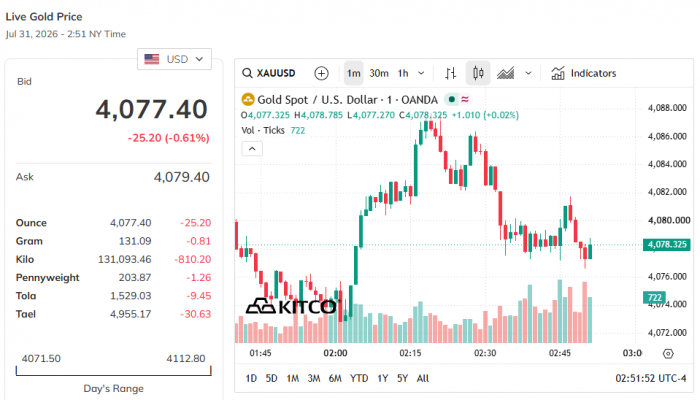Open Indicators panel
The height and width of the screenshot is (400, 700).
click(583, 73)
